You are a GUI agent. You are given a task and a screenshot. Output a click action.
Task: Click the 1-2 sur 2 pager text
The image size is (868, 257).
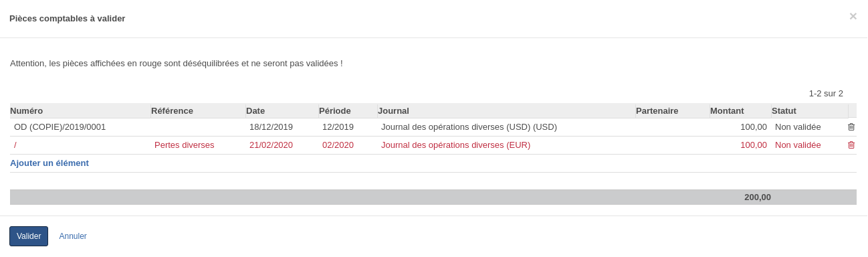coord(826,94)
